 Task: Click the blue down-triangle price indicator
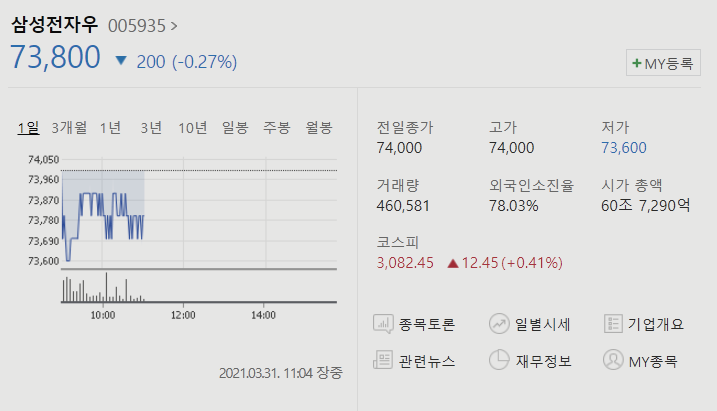point(121,60)
